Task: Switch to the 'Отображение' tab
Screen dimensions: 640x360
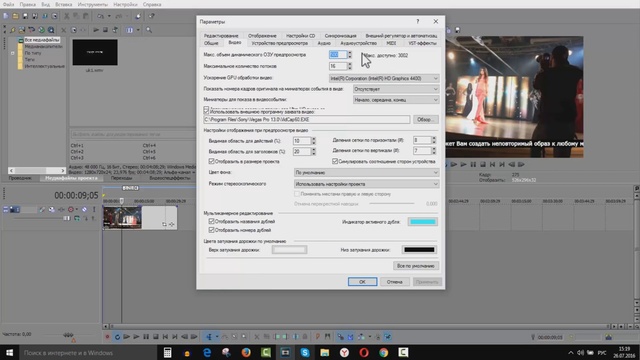Action: point(262,36)
